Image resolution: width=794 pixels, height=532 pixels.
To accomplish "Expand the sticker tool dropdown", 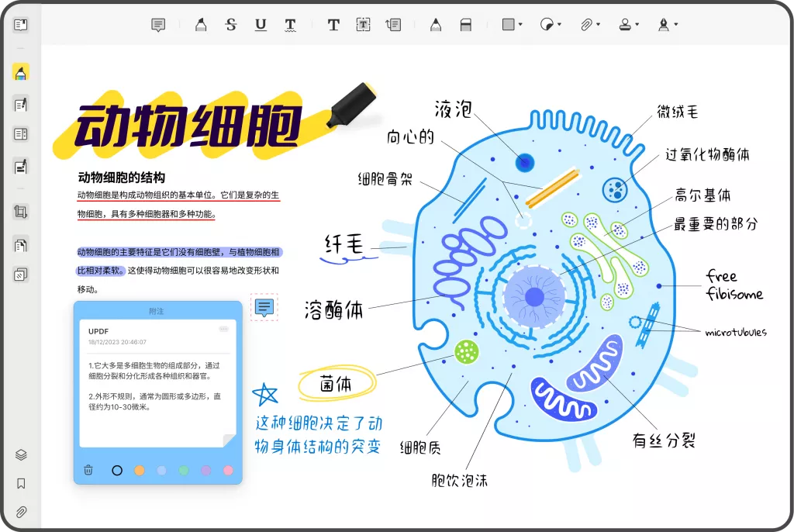I will coord(551,25).
